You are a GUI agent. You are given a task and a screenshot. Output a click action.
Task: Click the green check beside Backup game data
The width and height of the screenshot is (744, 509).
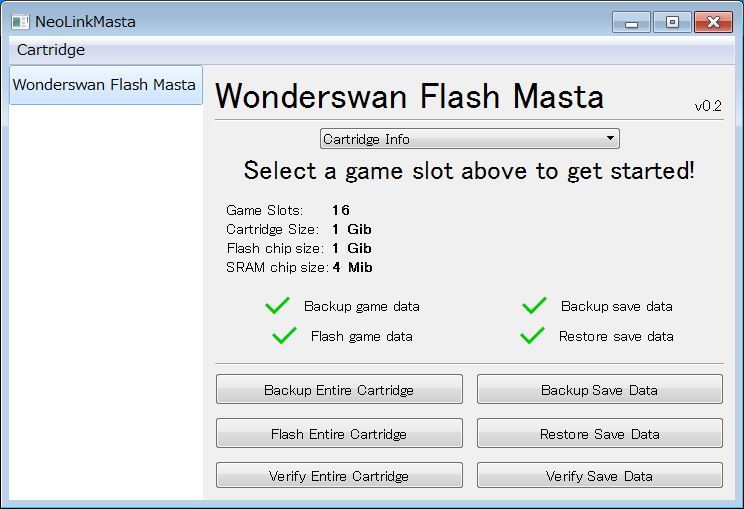[x=278, y=305]
